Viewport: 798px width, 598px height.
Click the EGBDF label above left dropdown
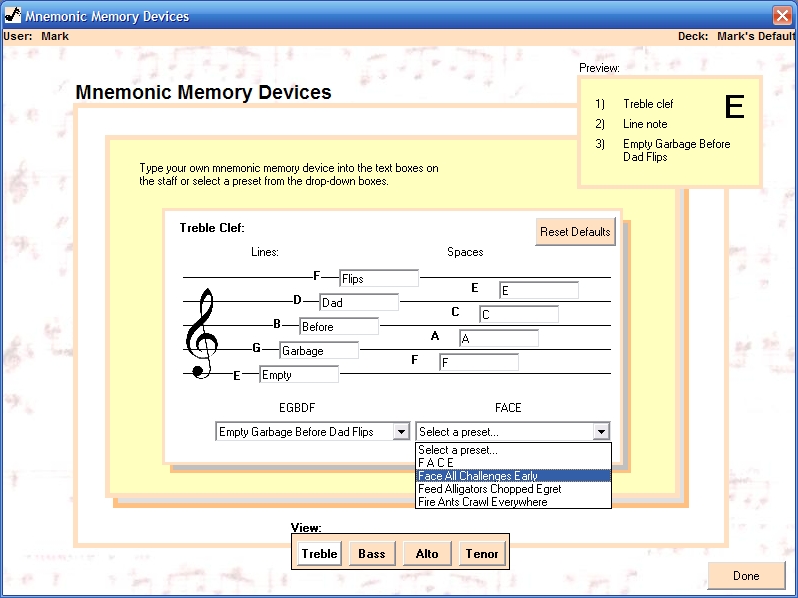point(297,408)
